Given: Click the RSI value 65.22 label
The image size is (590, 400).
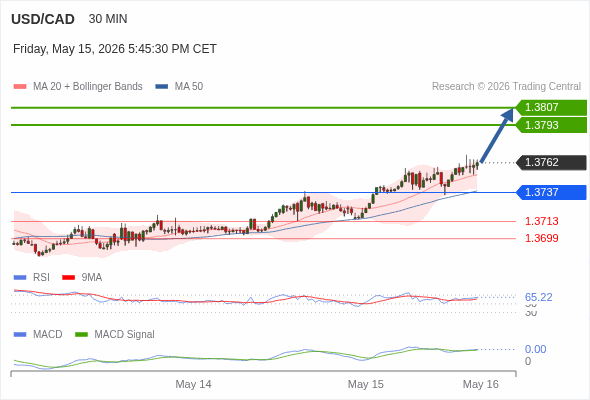Looking at the screenshot, I should pos(538,297).
